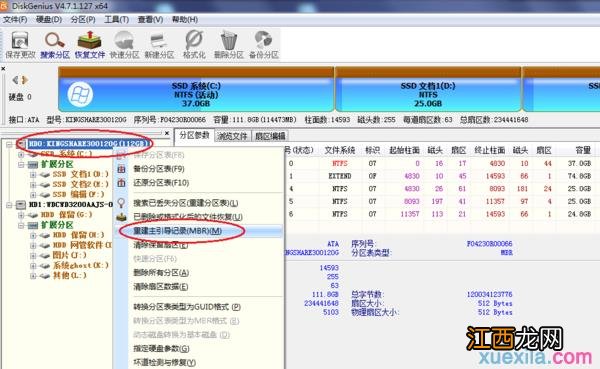Close the left disk tree panel

(167, 133)
